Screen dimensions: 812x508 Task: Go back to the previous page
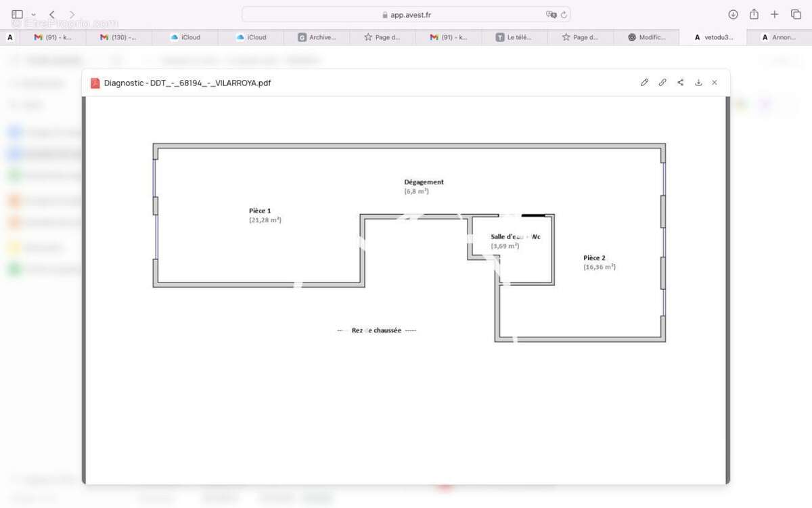point(52,14)
